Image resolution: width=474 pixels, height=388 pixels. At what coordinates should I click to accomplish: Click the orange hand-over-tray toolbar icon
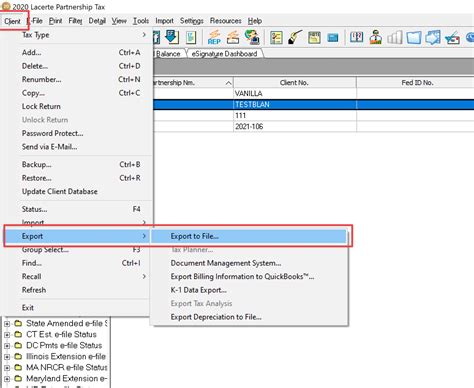tap(233, 37)
